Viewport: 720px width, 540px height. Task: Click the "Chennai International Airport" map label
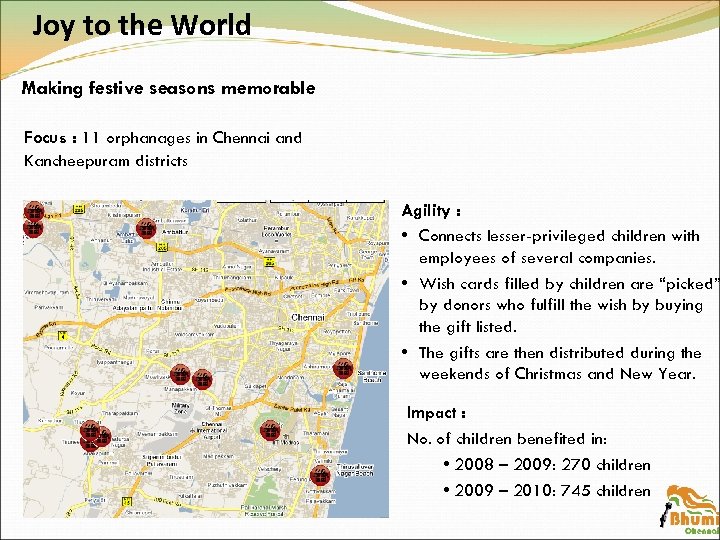[212, 430]
